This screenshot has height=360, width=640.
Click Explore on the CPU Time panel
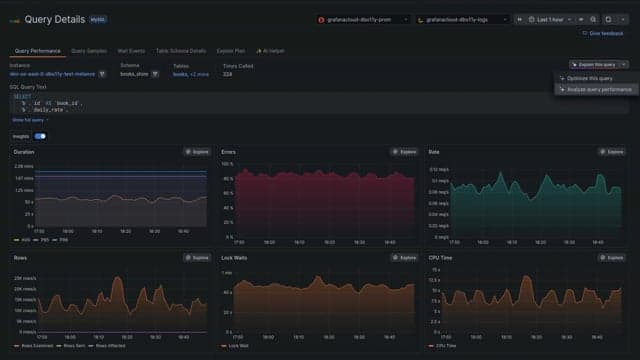click(x=611, y=258)
